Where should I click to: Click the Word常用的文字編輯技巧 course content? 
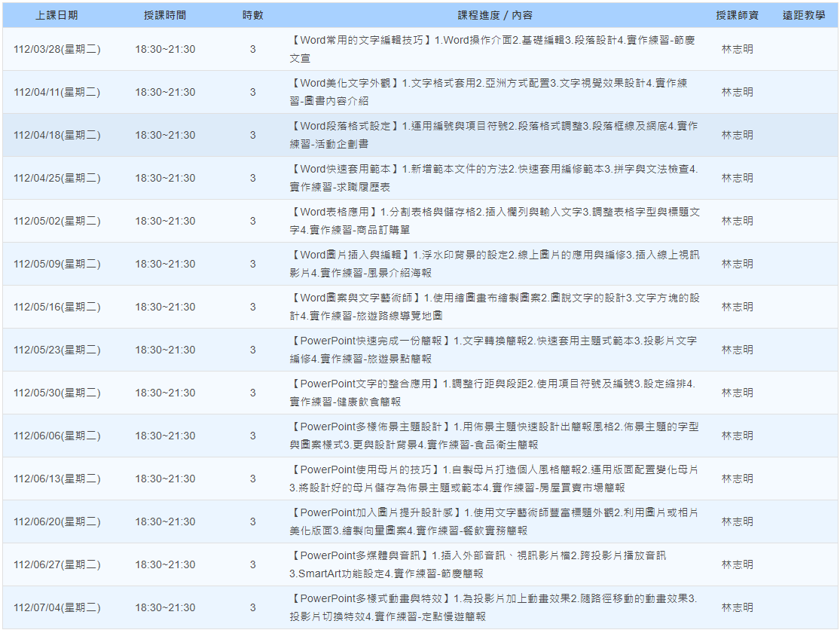[493, 49]
